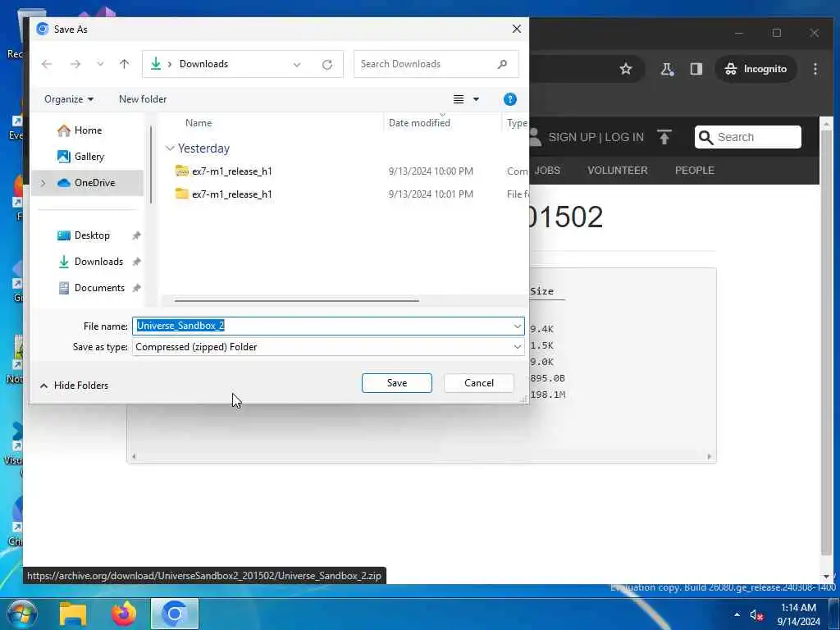Expand the OneDrive tree node
The width and height of the screenshot is (840, 630).
(x=43, y=183)
